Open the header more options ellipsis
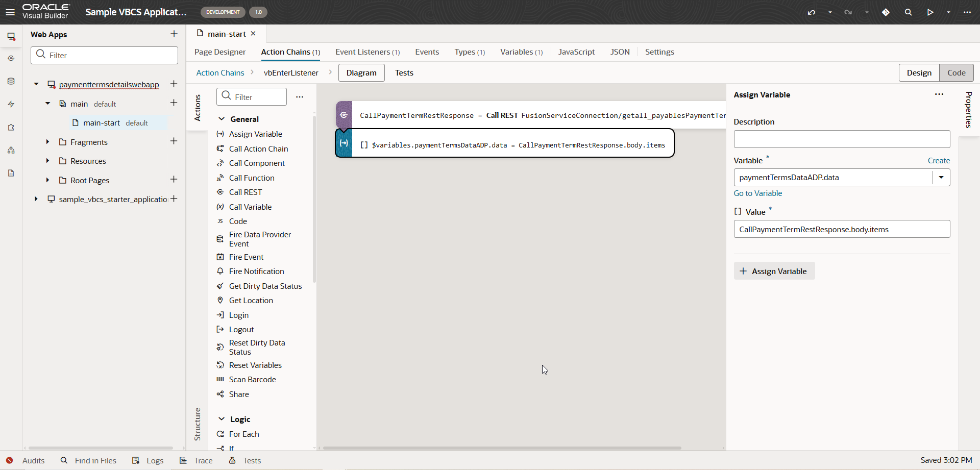The height and width of the screenshot is (470, 980). [x=967, y=12]
